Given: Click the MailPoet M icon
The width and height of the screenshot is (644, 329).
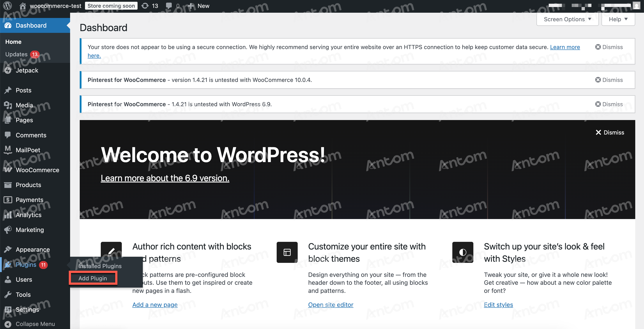Looking at the screenshot, I should click(8, 150).
